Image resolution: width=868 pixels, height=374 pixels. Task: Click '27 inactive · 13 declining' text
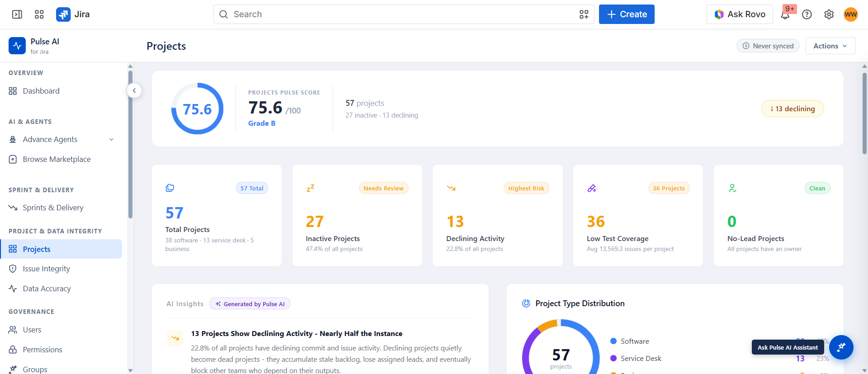382,115
